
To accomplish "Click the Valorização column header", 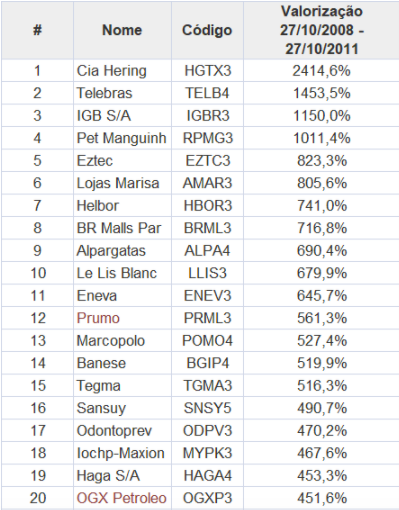I will (322, 30).
